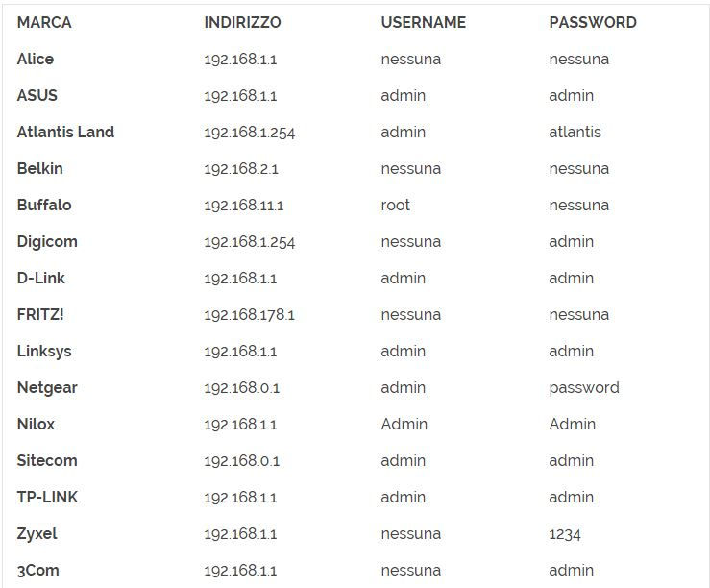
Task: Click the ASUS brand cell
Action: (37, 95)
